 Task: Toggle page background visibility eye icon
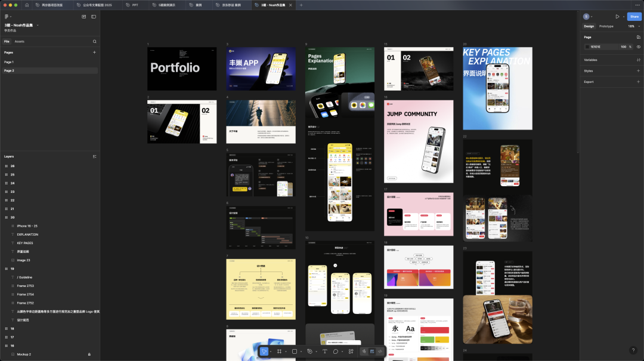tap(639, 47)
